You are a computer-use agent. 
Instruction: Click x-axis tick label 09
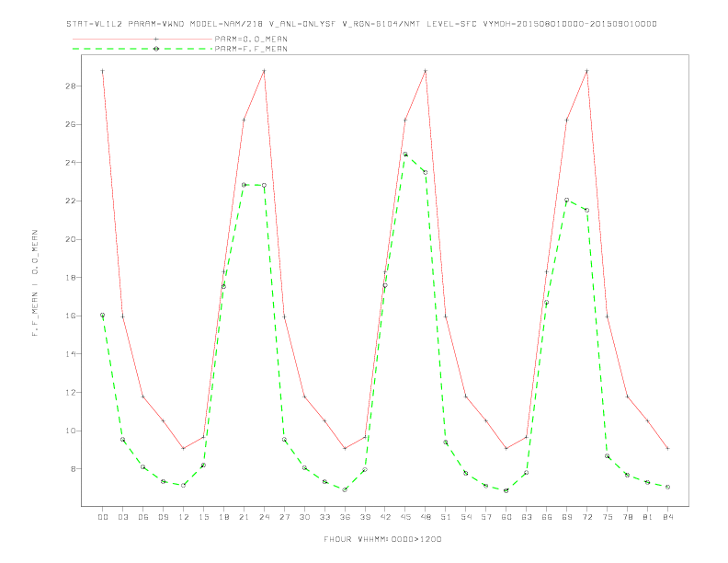[x=163, y=517]
